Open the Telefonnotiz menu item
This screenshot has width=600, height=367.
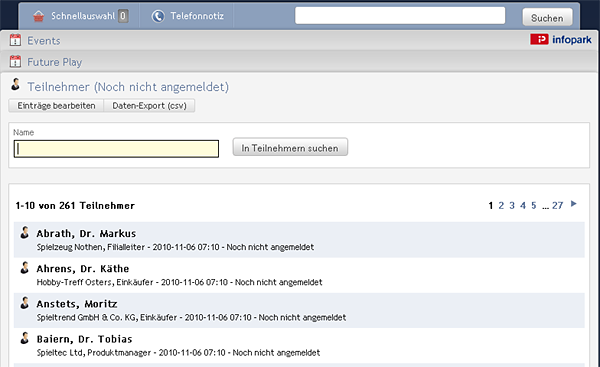pos(197,16)
